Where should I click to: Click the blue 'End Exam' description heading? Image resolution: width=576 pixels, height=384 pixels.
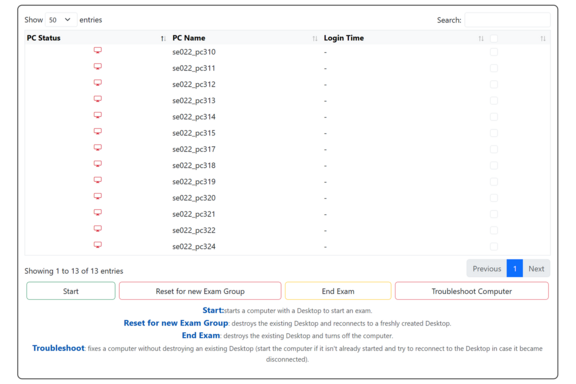pyautogui.click(x=201, y=335)
